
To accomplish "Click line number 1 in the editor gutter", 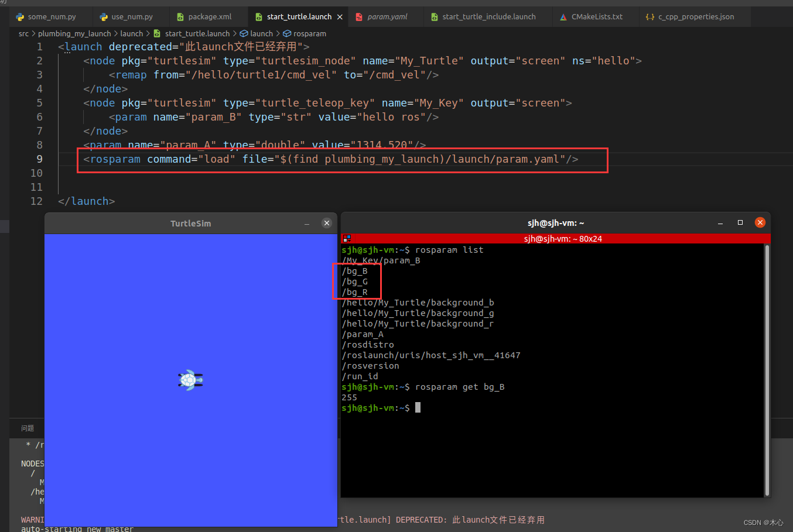I will pyautogui.click(x=40, y=47).
